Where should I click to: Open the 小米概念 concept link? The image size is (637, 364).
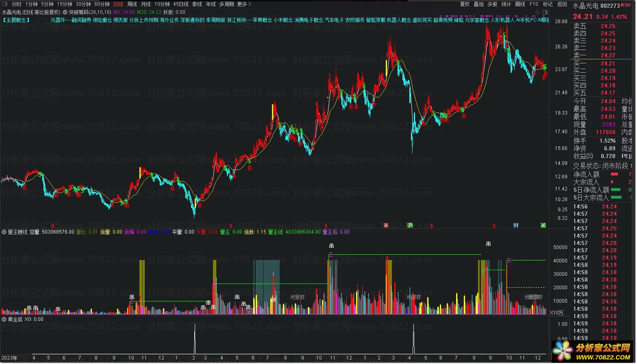click(283, 20)
